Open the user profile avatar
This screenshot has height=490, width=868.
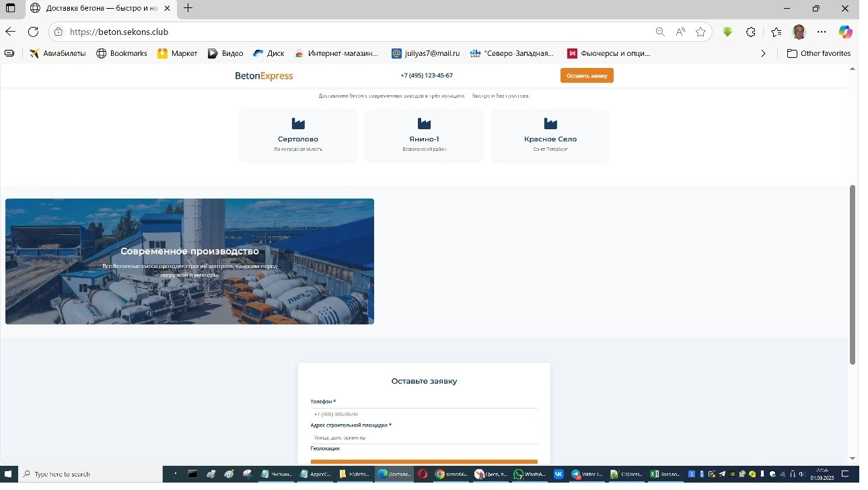[799, 32]
